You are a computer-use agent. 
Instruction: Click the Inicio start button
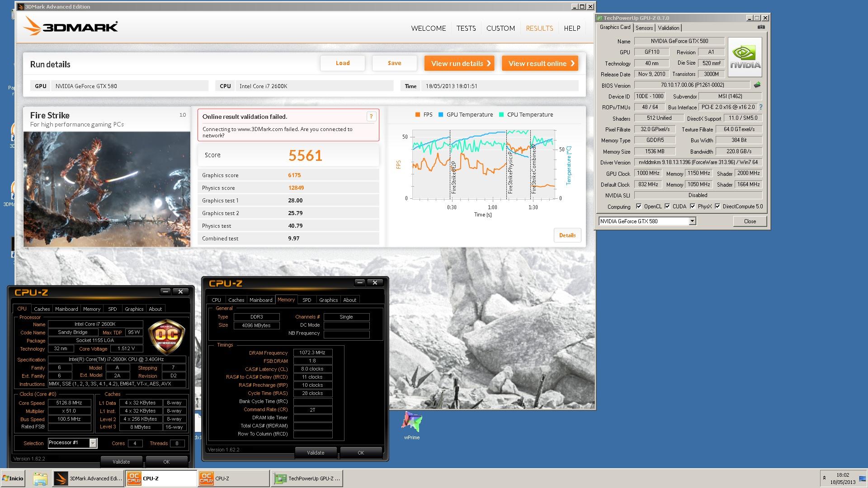(x=13, y=479)
